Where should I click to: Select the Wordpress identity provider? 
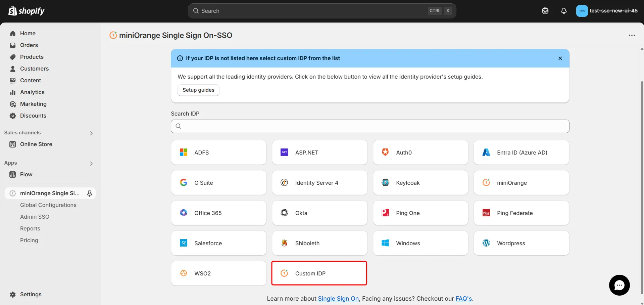coord(521,243)
